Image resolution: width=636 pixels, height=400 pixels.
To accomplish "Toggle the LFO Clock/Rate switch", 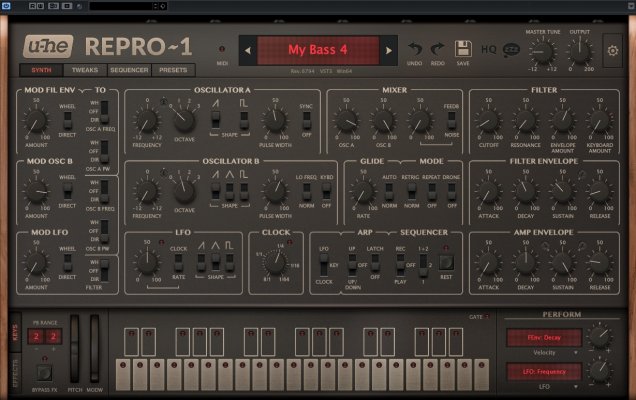I will click(178, 263).
